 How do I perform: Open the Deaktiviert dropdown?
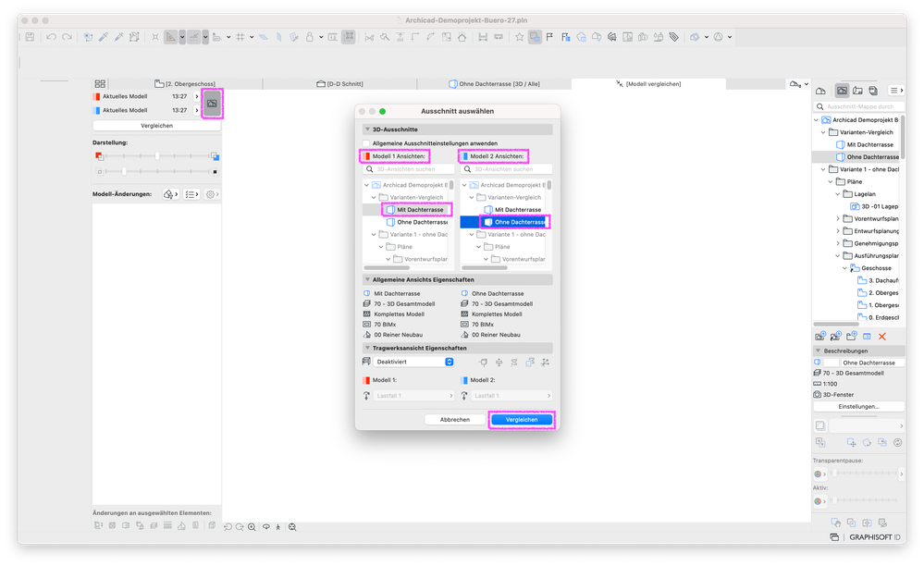(x=413, y=362)
